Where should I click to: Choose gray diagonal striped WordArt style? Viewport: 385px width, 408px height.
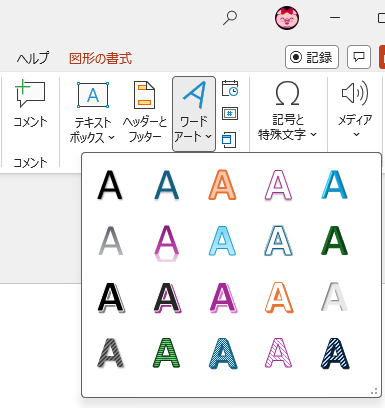pyautogui.click(x=110, y=353)
